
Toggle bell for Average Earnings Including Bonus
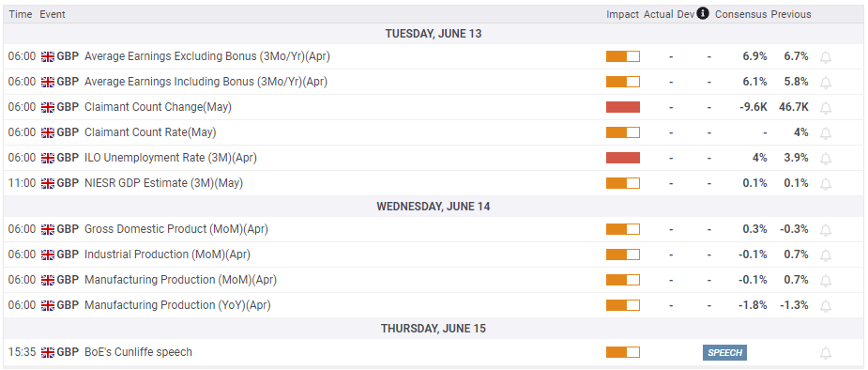tap(826, 83)
